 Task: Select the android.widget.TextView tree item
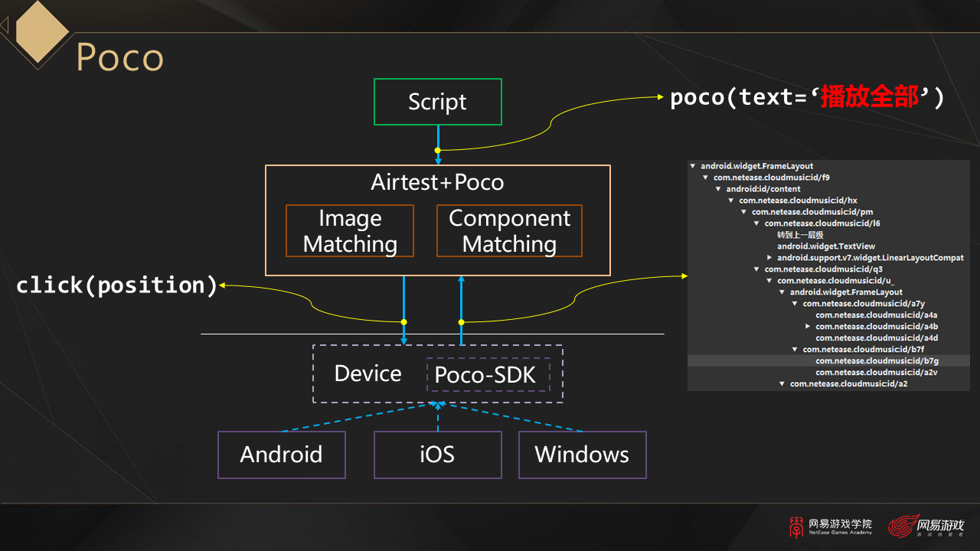click(x=825, y=246)
